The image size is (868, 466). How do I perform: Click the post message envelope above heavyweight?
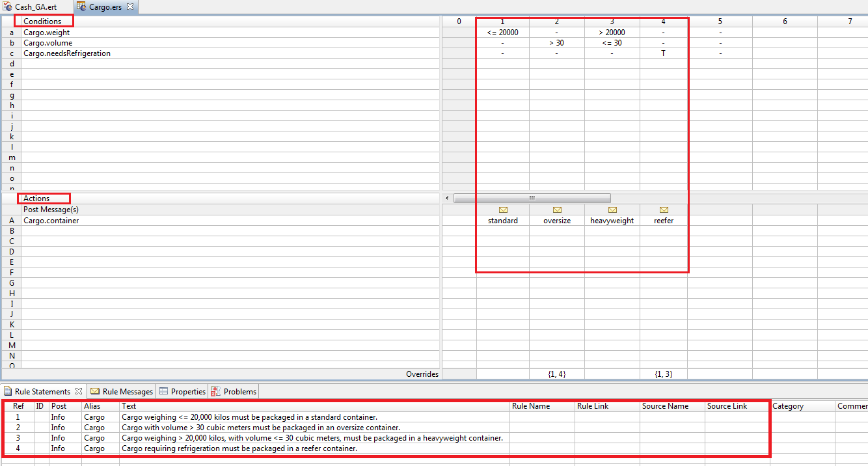[612, 210]
